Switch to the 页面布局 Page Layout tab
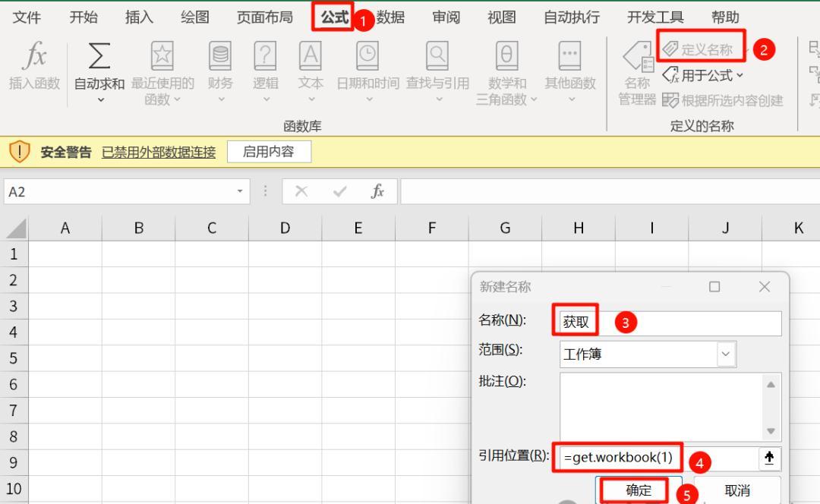The width and height of the screenshot is (820, 504). click(x=265, y=17)
